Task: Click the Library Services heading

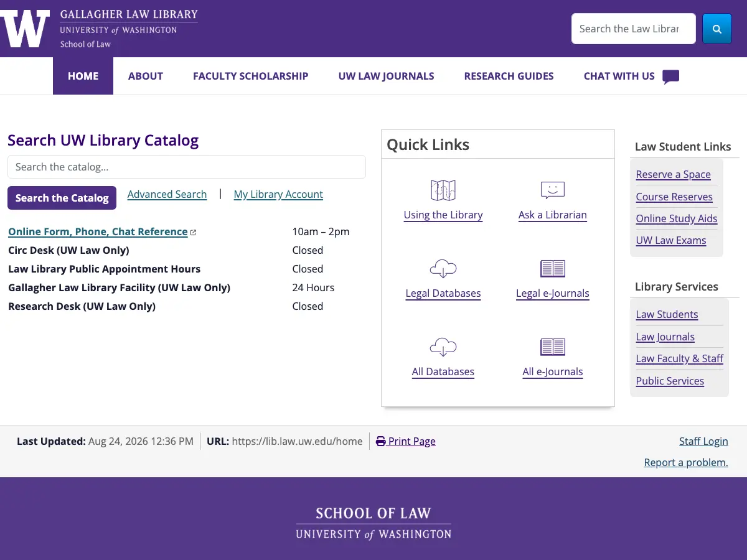Action: pyautogui.click(x=677, y=287)
